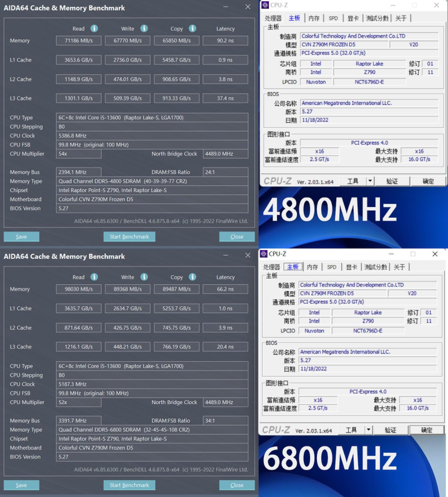Click the CPU Multiplier field showing 52x

point(79,402)
